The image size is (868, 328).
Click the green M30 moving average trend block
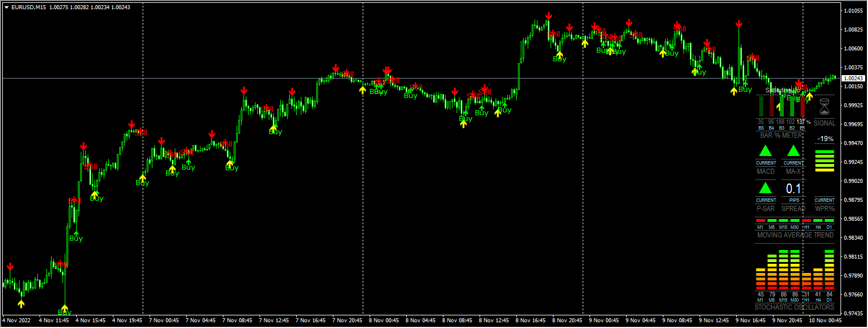(x=795, y=221)
